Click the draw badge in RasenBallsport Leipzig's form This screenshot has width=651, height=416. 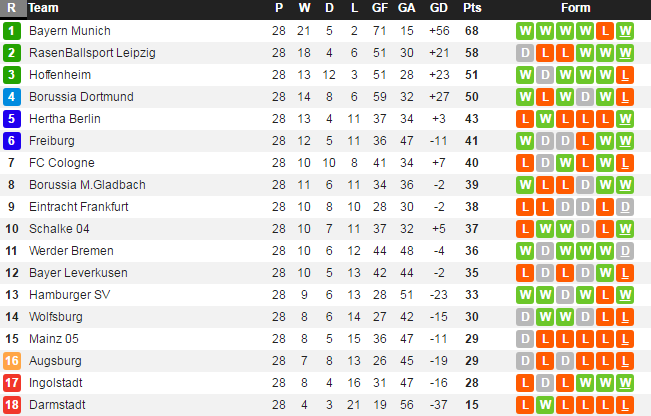(525, 52)
